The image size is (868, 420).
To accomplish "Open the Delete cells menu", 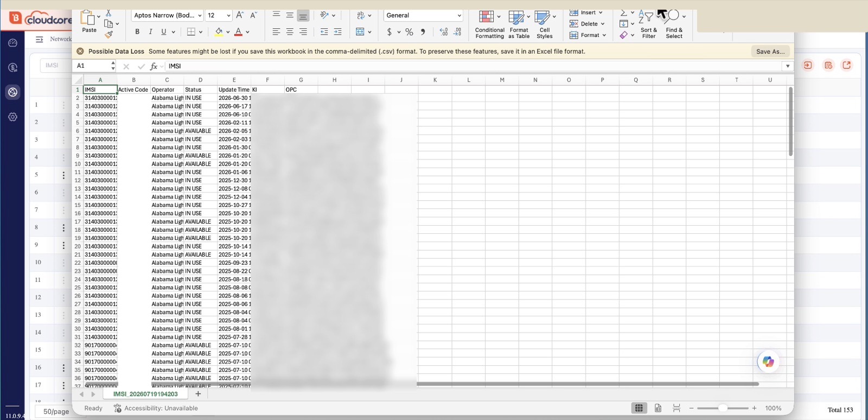I will pyautogui.click(x=587, y=24).
